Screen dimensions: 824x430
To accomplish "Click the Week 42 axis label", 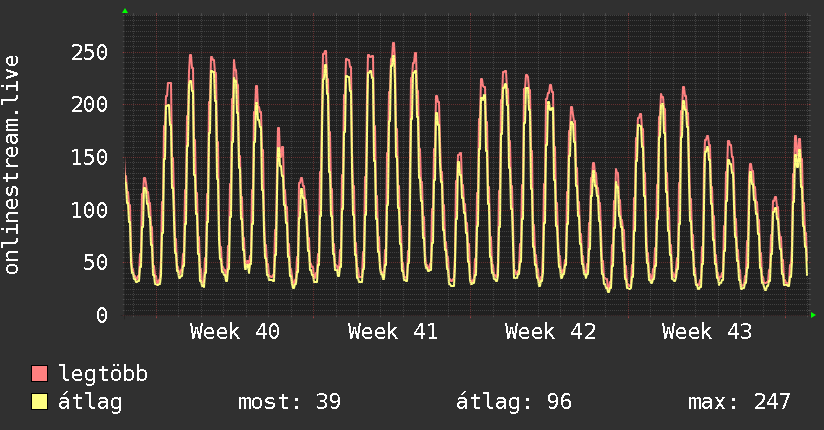I will [x=550, y=332].
